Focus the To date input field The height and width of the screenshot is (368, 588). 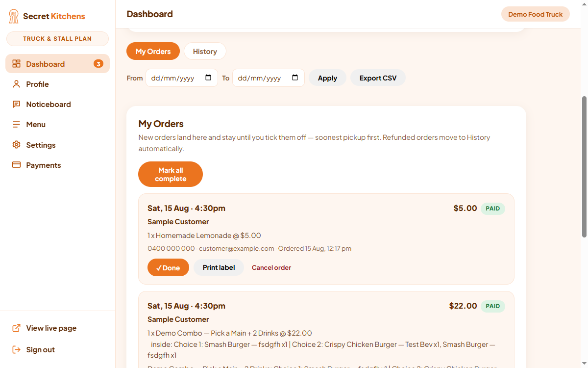click(x=269, y=78)
